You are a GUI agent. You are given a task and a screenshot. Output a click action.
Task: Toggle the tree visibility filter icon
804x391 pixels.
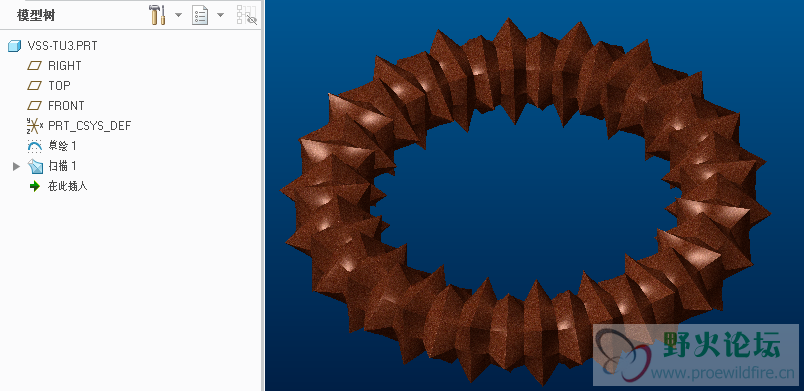click(247, 15)
